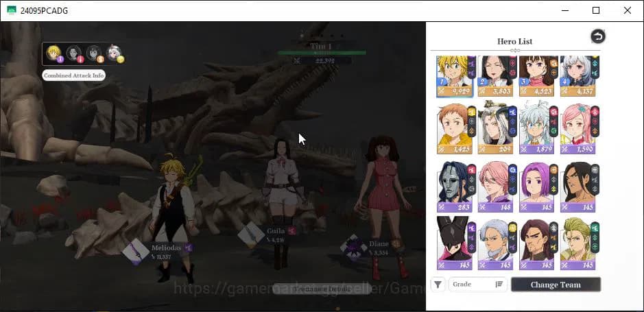Select the long black-haired tan hero card
This screenshot has width=644, height=312.
(x=578, y=187)
